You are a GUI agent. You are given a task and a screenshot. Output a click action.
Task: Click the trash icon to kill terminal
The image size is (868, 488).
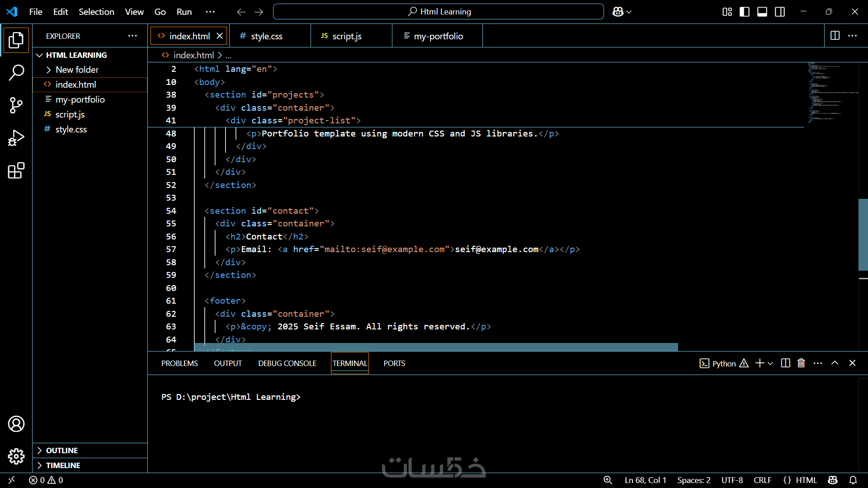[x=801, y=363]
